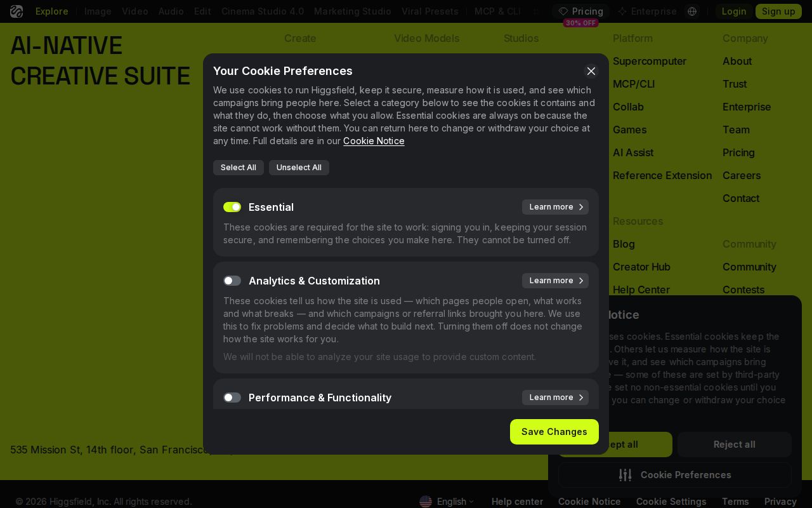Enable Performance & Functionality cookies

pyautogui.click(x=232, y=398)
